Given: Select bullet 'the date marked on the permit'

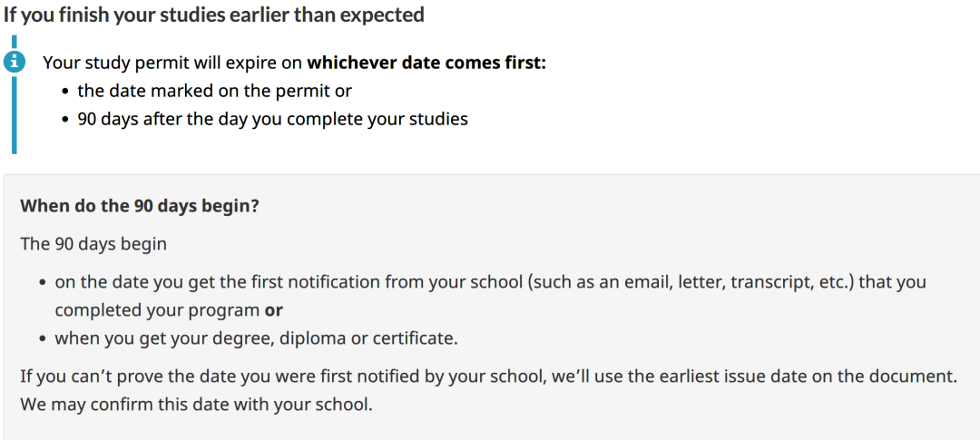Looking at the screenshot, I should pyautogui.click(x=208, y=92).
